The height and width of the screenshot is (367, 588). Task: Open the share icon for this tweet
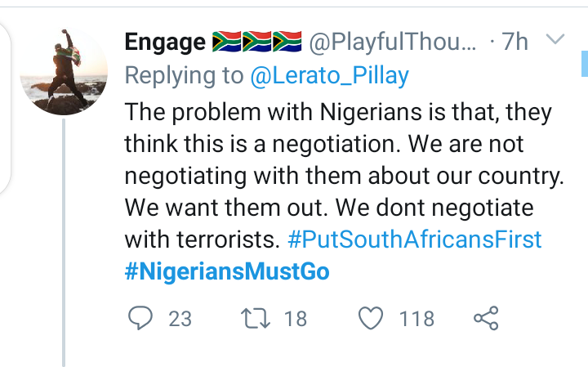pos(486,318)
